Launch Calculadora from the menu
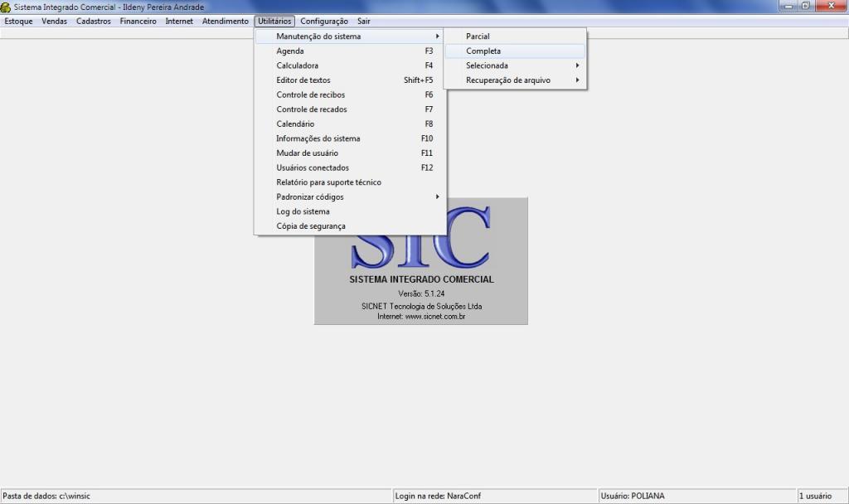 point(350,65)
